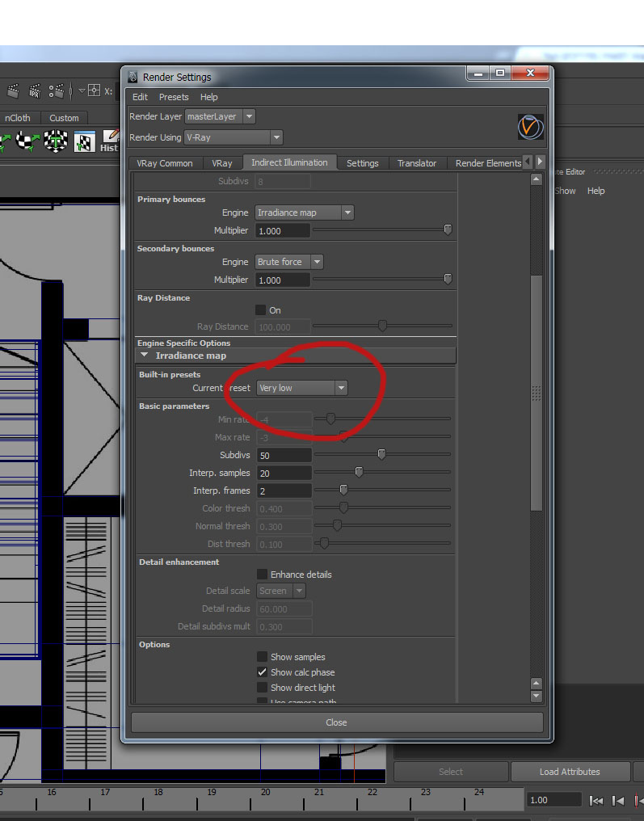Click the Primary bounces Multiplier value field
The width and height of the screenshot is (644, 821).
coord(283,230)
